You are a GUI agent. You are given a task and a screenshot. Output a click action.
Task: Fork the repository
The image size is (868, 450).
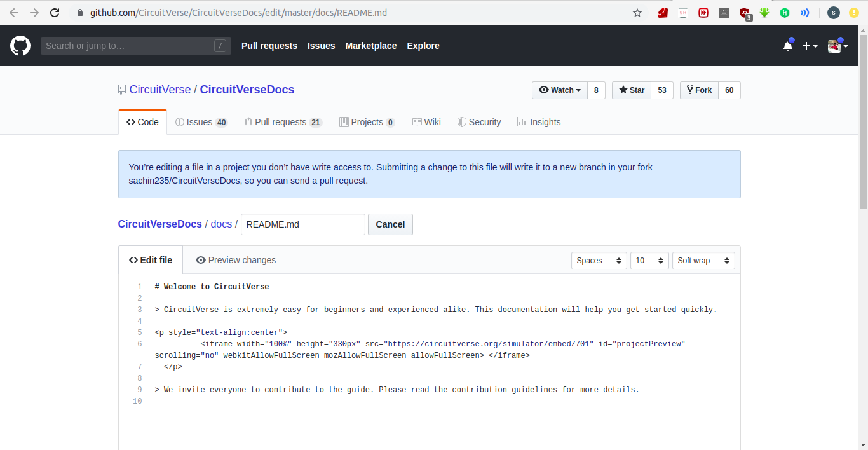[699, 90]
